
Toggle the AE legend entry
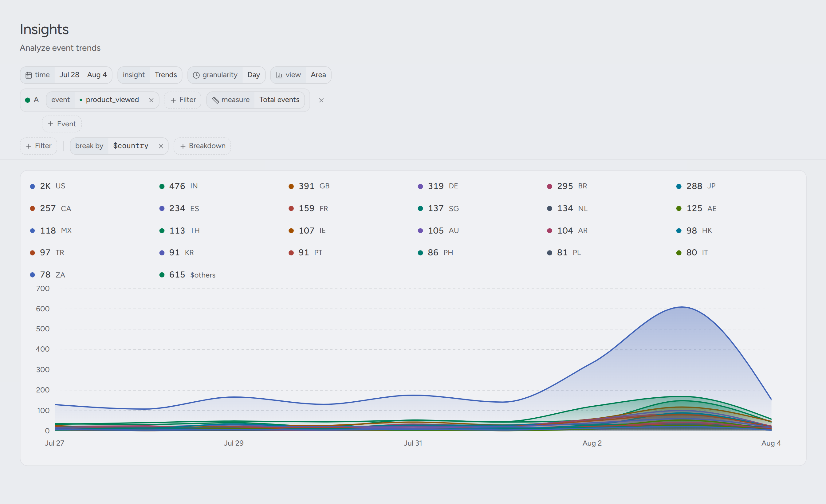697,209
